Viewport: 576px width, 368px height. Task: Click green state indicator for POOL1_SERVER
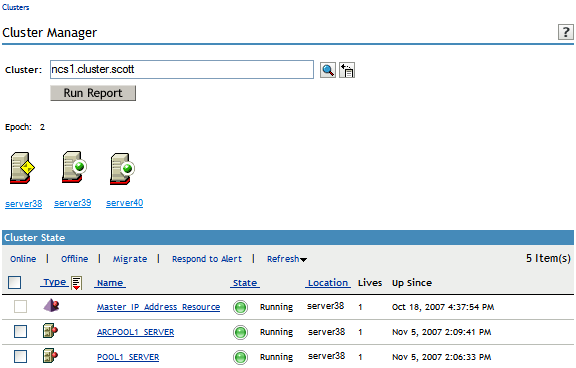[x=240, y=357]
